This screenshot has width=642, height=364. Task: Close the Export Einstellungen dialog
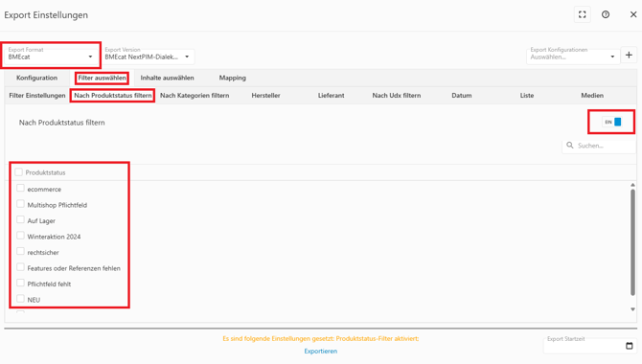pos(633,14)
